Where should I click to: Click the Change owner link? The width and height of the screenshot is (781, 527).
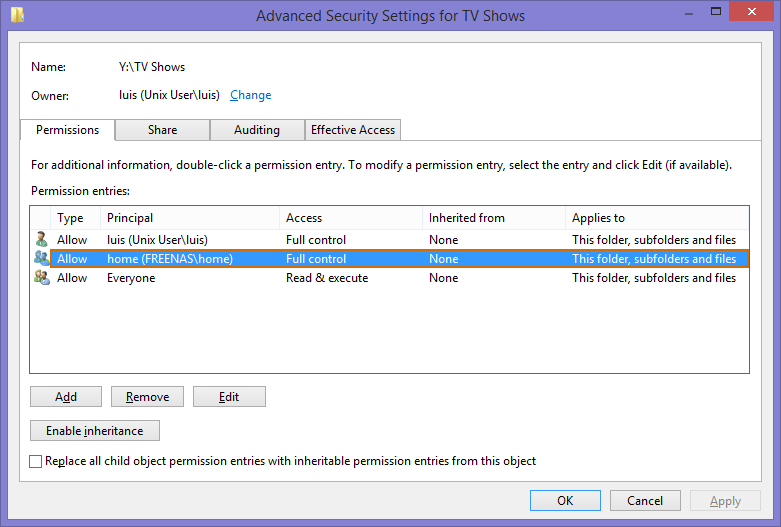point(250,95)
